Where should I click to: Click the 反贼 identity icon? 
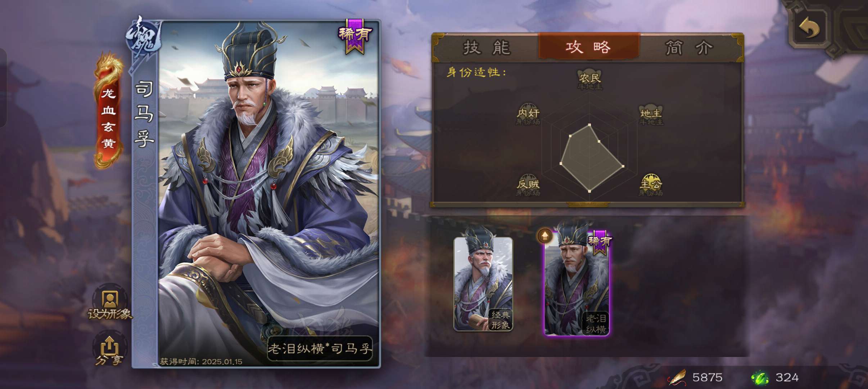[x=528, y=185]
